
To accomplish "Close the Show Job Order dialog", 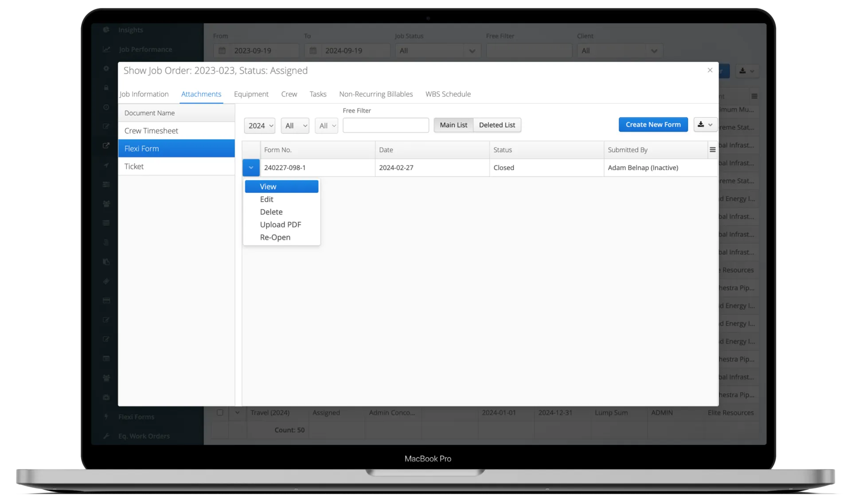I will tap(710, 70).
